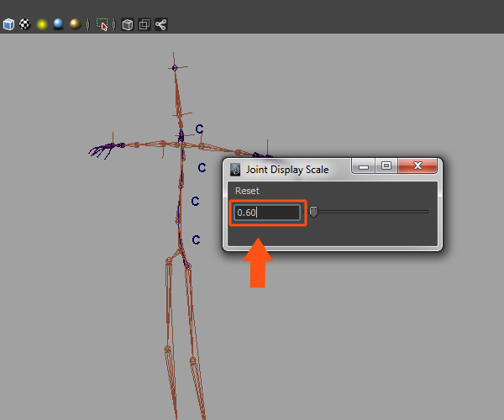Click the joint display scale slider handle

pos(313,212)
